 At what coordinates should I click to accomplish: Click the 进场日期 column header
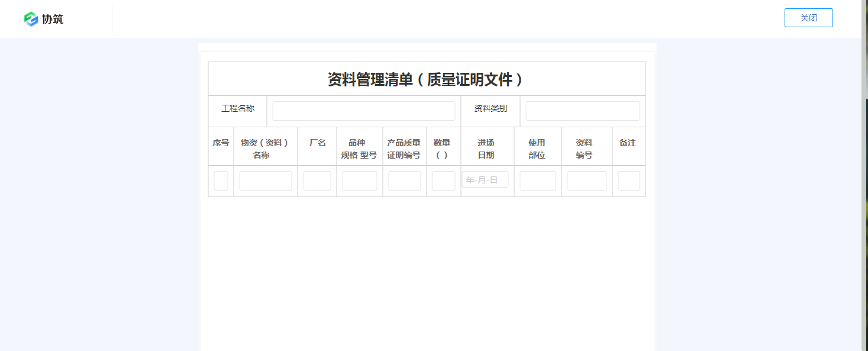pos(486,146)
